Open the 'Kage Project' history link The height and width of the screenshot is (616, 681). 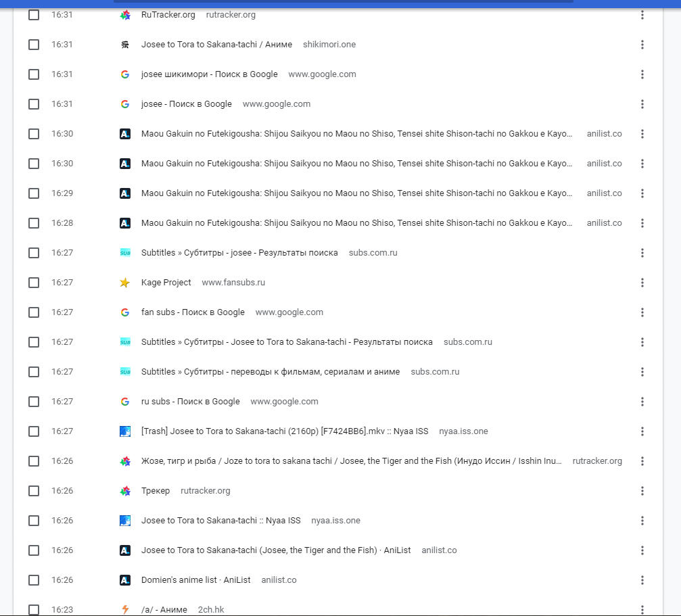pyautogui.click(x=166, y=283)
